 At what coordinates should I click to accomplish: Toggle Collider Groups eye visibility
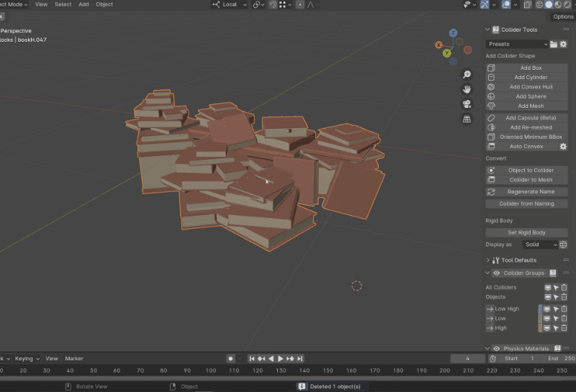(x=496, y=273)
